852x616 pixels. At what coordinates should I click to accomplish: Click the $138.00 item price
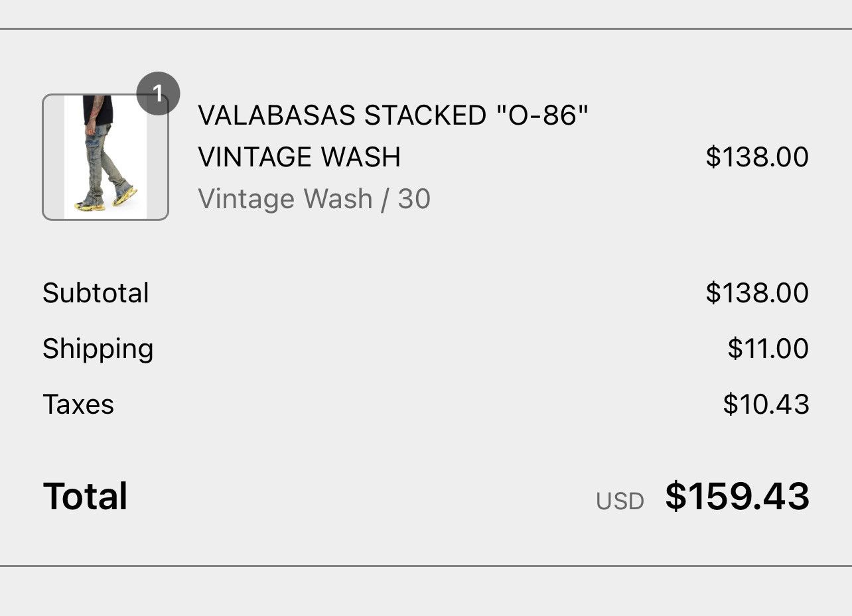[756, 157]
